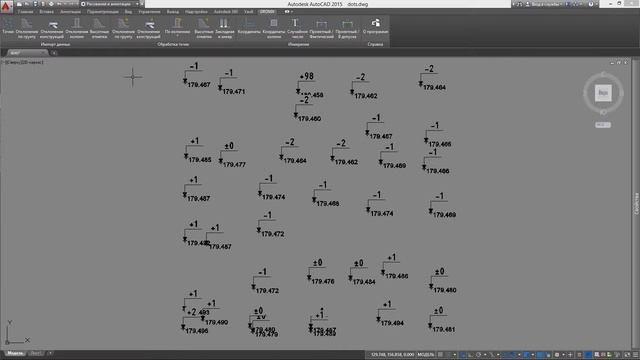Open the Надстройки ribbon tab

point(196,12)
